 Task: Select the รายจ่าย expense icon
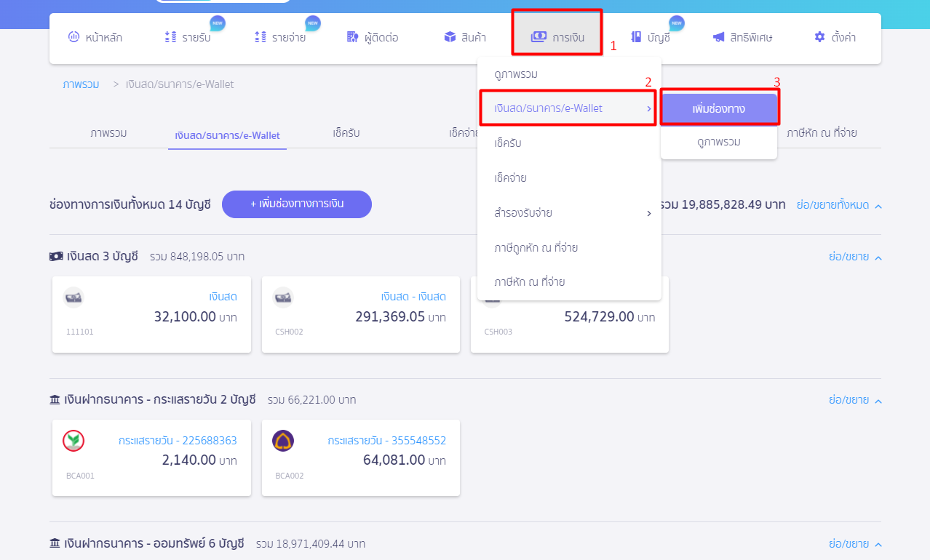click(x=261, y=37)
